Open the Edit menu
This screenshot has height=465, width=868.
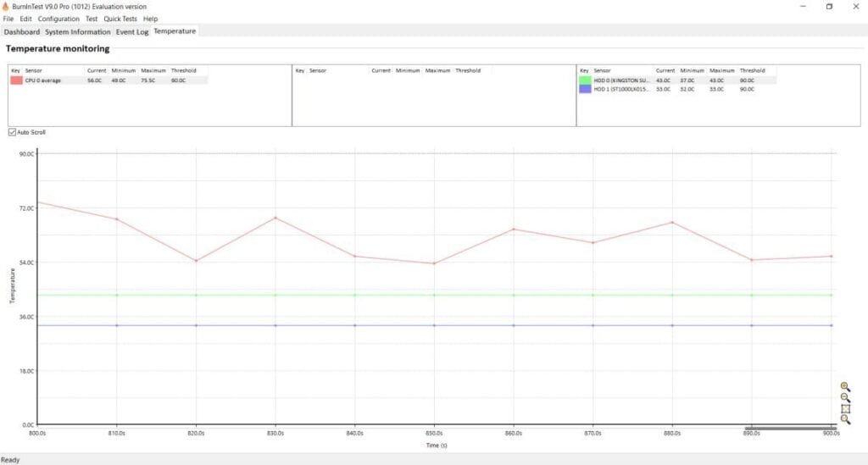(x=26, y=19)
